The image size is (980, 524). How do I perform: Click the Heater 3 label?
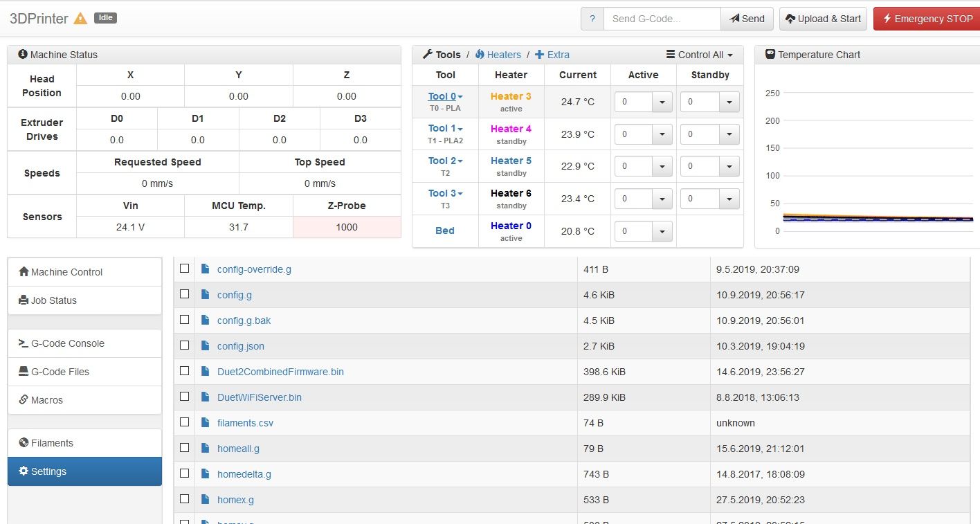click(x=511, y=96)
